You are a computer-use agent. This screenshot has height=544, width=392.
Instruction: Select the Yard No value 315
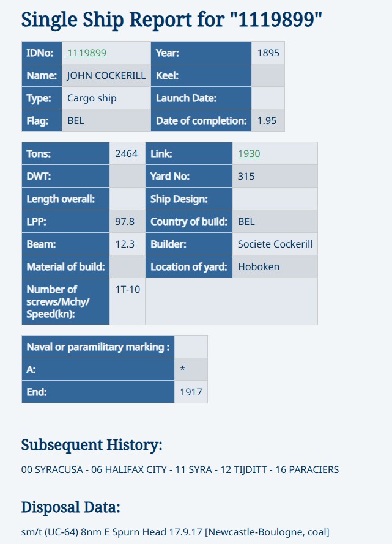[246, 177]
